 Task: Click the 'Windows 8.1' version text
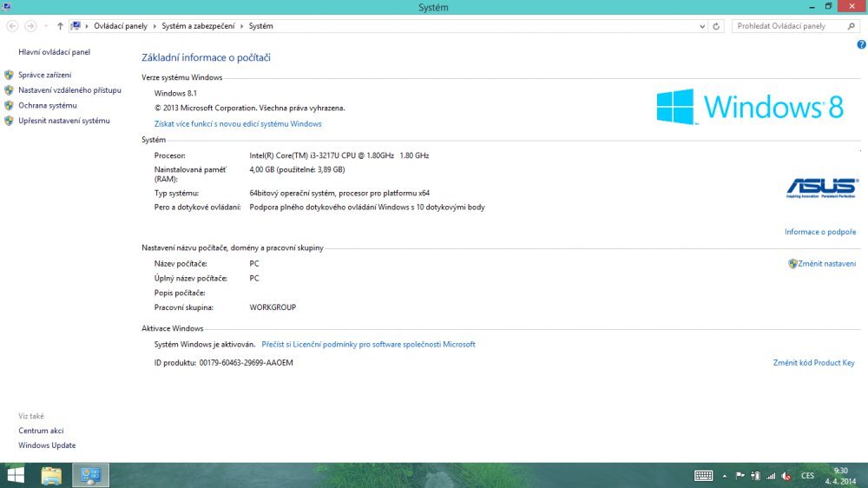click(x=175, y=94)
